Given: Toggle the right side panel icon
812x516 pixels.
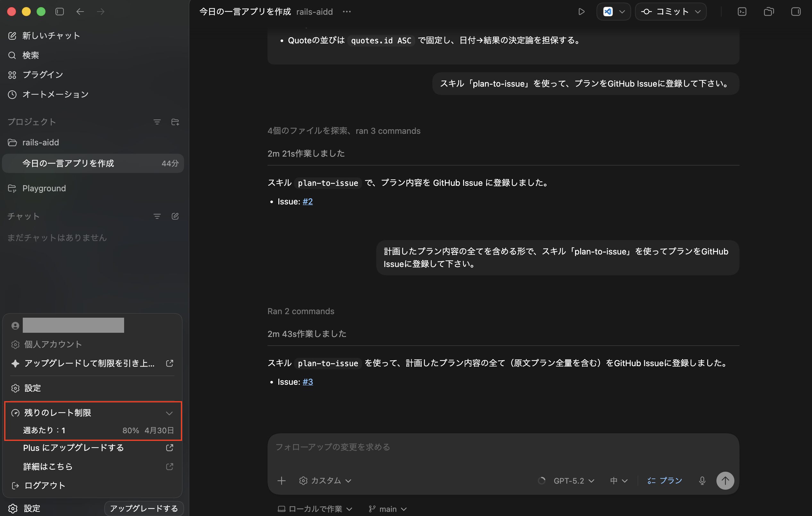Looking at the screenshot, I should [x=795, y=12].
